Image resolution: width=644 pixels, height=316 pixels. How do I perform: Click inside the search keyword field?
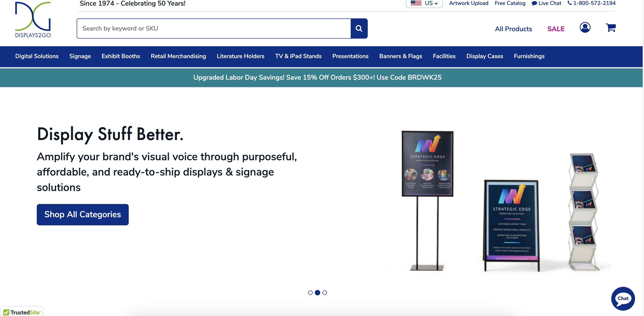coord(213,28)
